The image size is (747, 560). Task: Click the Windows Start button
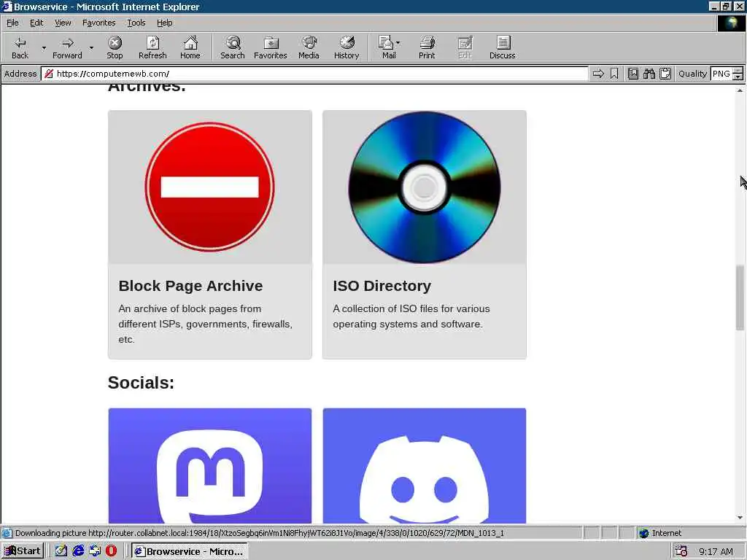[23, 551]
